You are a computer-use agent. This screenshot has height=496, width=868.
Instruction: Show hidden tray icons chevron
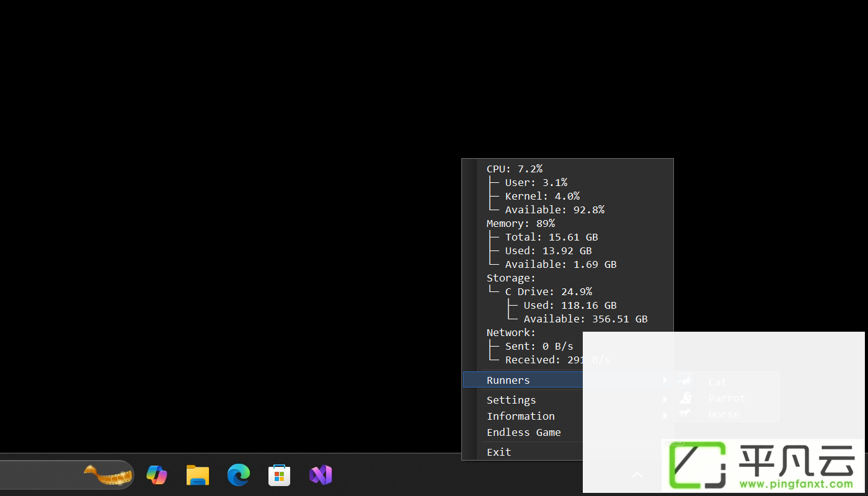tap(637, 475)
